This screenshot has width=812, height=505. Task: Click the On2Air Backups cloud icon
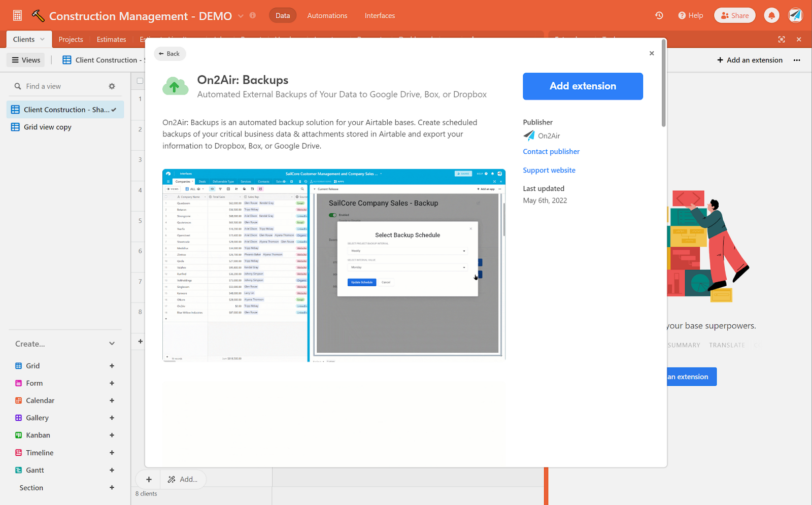[x=175, y=86]
